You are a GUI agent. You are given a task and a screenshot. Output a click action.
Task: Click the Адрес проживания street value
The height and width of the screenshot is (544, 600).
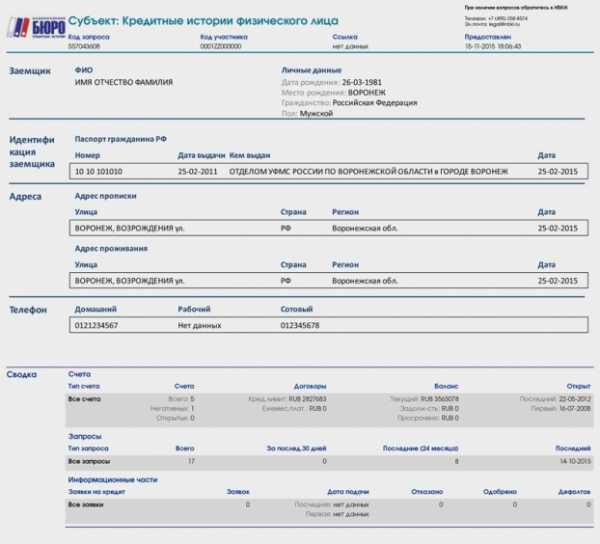(x=129, y=281)
